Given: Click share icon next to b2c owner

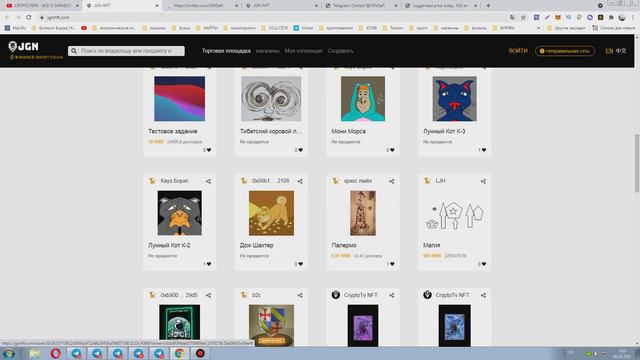Looking at the screenshot, I should point(300,295).
